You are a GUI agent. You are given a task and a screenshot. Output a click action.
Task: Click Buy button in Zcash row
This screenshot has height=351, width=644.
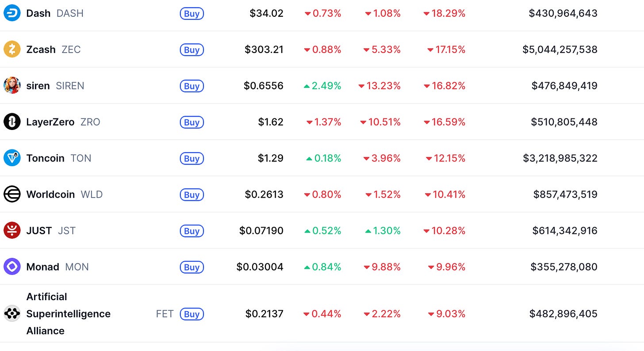pos(192,50)
